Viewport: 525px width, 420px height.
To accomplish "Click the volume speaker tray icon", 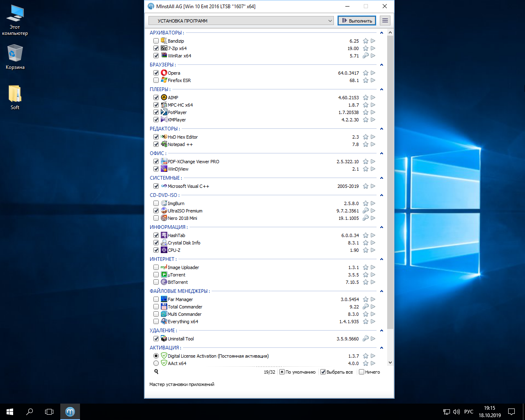I will (x=456, y=412).
